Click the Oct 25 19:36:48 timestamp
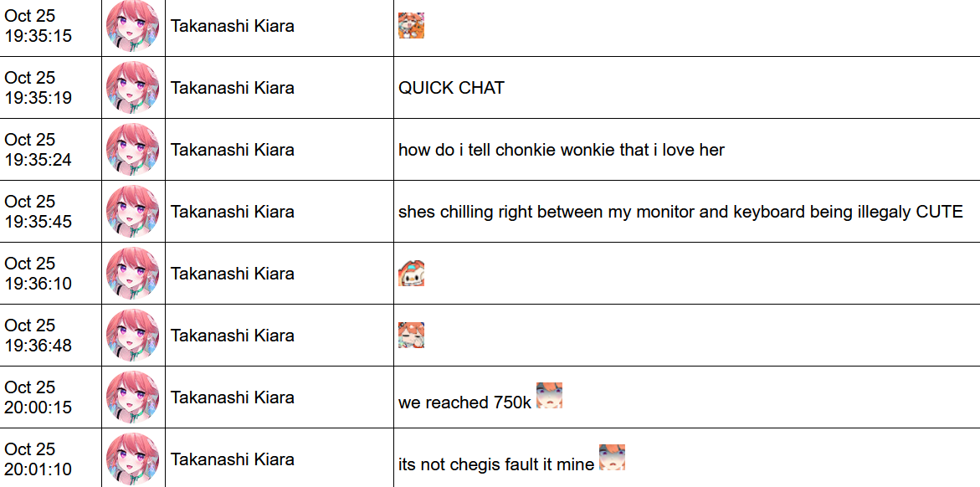Viewport: 980px width, 487px height. pos(38,335)
